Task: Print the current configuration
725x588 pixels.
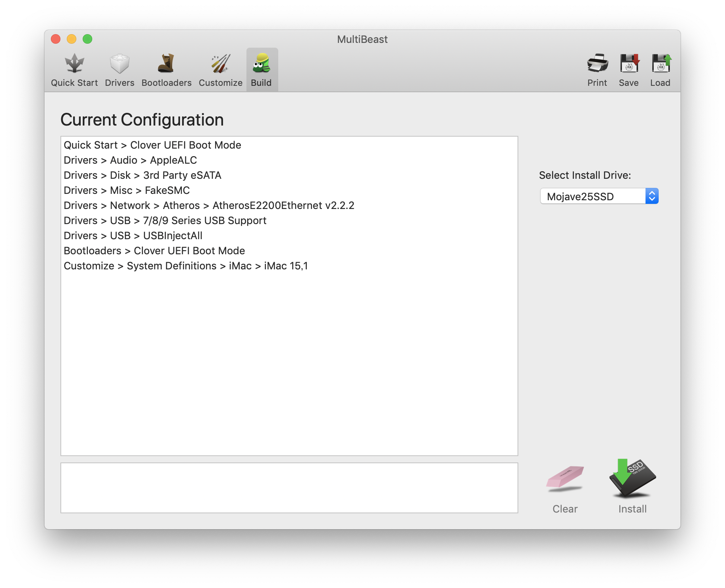Action: (x=597, y=70)
